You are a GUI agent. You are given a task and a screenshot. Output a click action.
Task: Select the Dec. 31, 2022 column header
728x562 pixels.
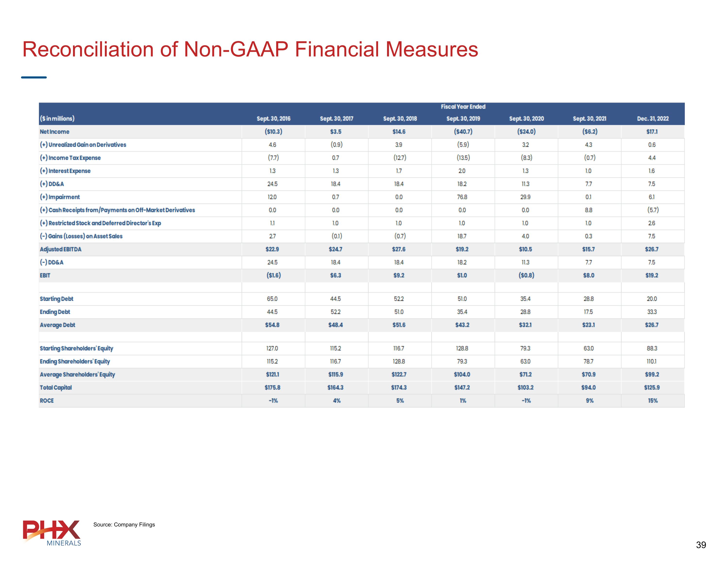point(653,119)
